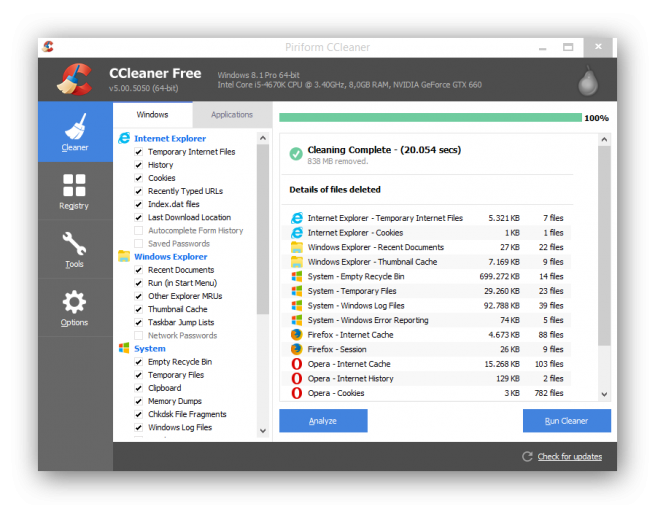Switch to the Windows tab
The image size is (655, 509).
point(152,115)
